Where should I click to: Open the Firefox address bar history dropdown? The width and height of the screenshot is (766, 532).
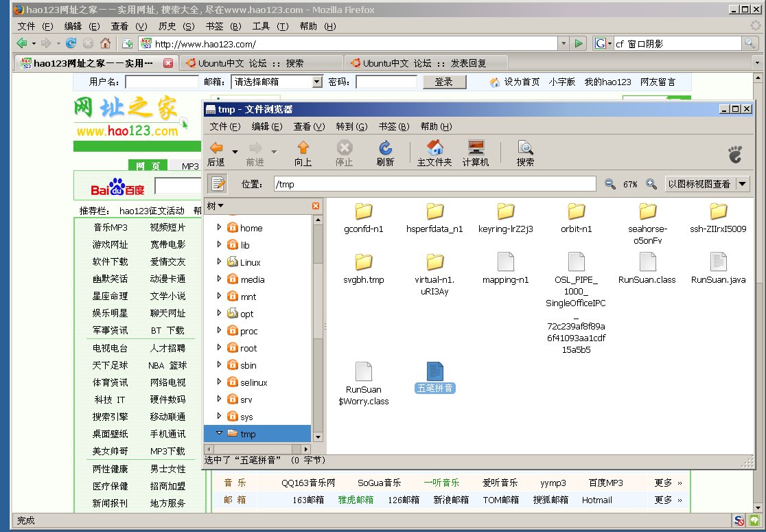click(564, 43)
